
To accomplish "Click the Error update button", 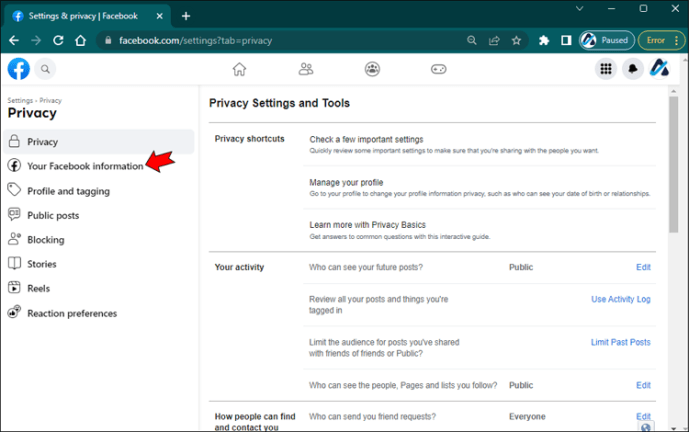I will point(661,40).
